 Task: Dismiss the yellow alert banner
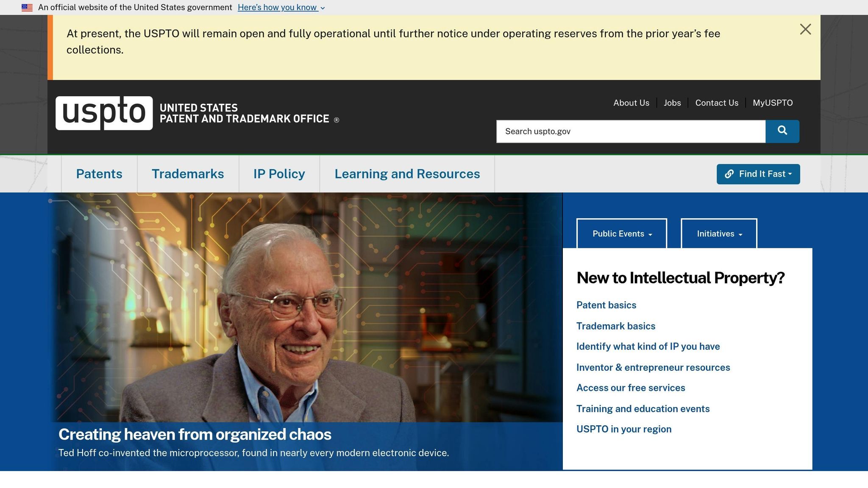[805, 29]
